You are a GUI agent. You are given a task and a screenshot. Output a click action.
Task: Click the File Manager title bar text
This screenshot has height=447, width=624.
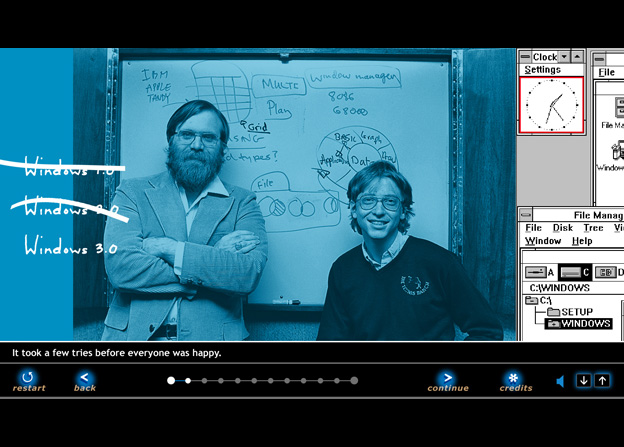[598, 215]
